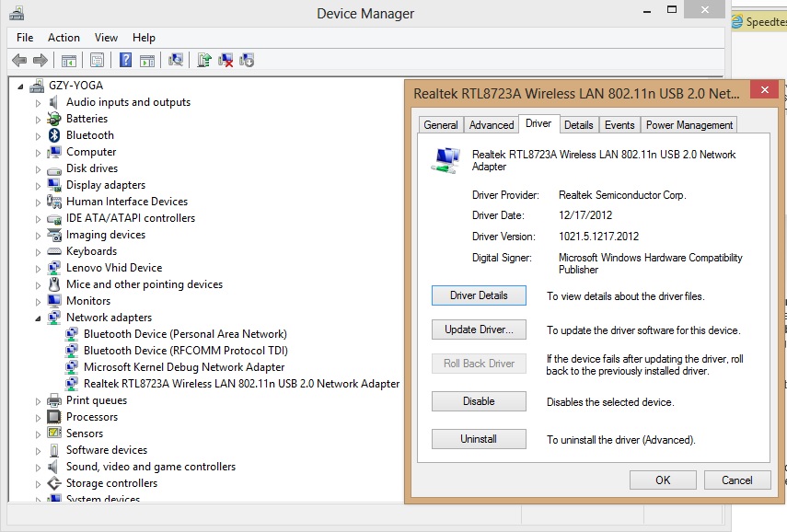Viewport: 787px width, 532px height.
Task: Toggle the Show/Hide Console Tree toolbar icon
Action: tap(69, 61)
